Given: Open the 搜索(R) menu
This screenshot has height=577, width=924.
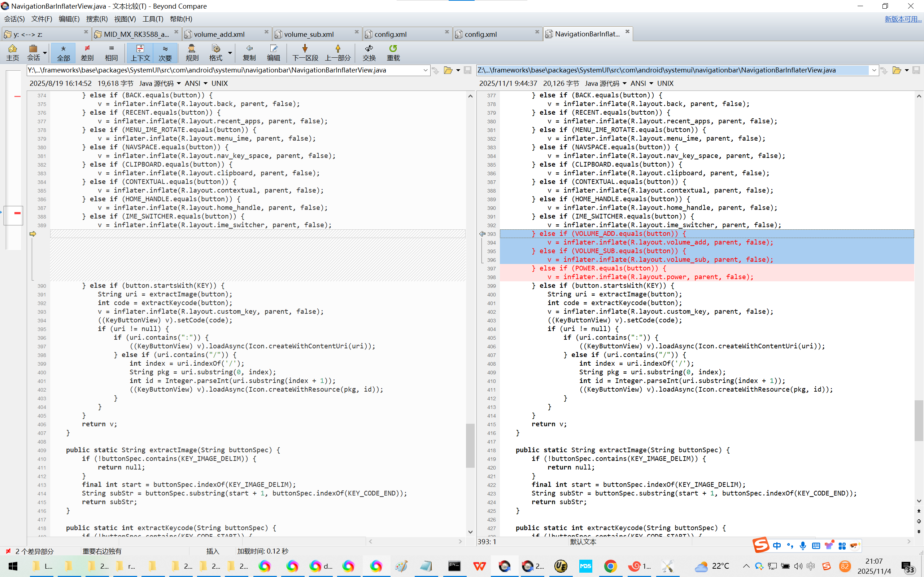Looking at the screenshot, I should (x=97, y=19).
